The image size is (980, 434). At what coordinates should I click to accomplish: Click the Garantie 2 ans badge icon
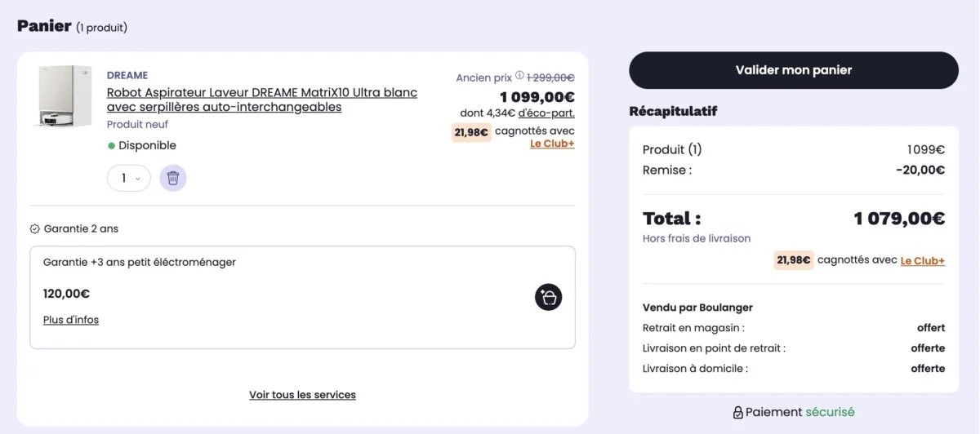tap(35, 229)
